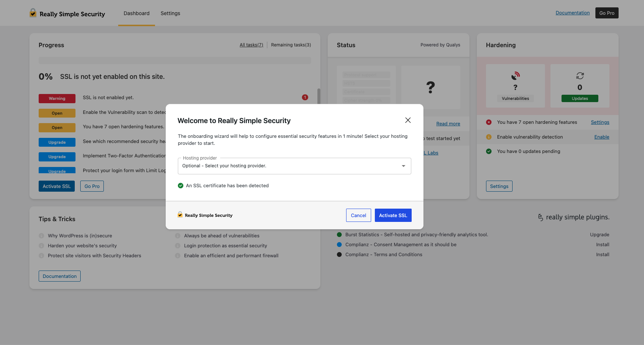The image size is (644, 345).
Task: Open the Hosting provider dropdown arrow
Action: [404, 166]
